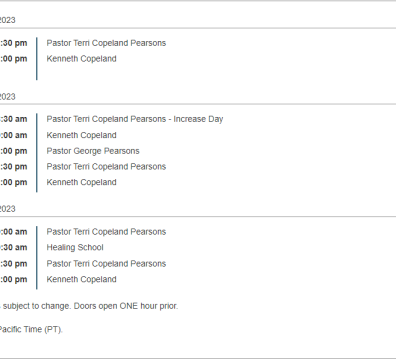Viewport: 396px width, 360px height.
Task: Select the Pacific Time (PT) note text
Action: pos(31,329)
